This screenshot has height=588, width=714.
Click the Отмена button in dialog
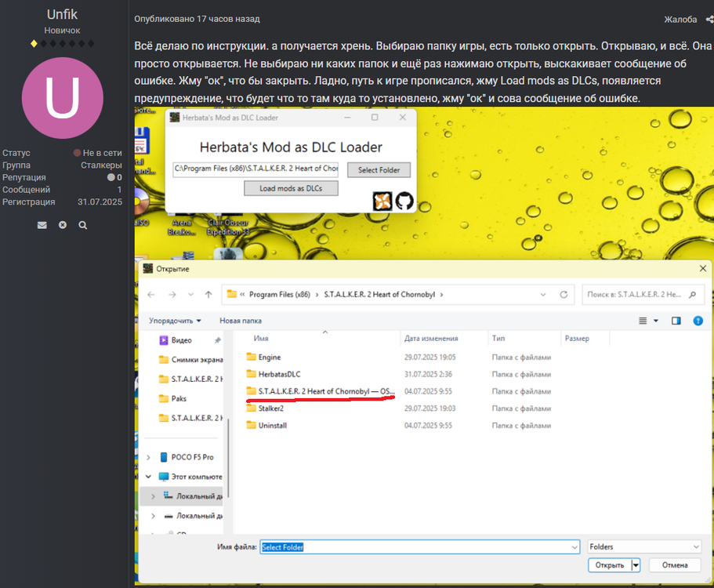674,564
